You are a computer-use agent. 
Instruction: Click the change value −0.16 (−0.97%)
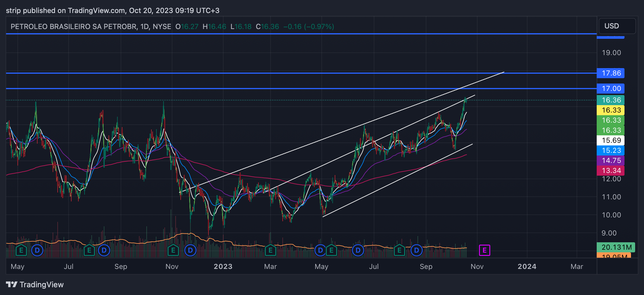pos(309,27)
